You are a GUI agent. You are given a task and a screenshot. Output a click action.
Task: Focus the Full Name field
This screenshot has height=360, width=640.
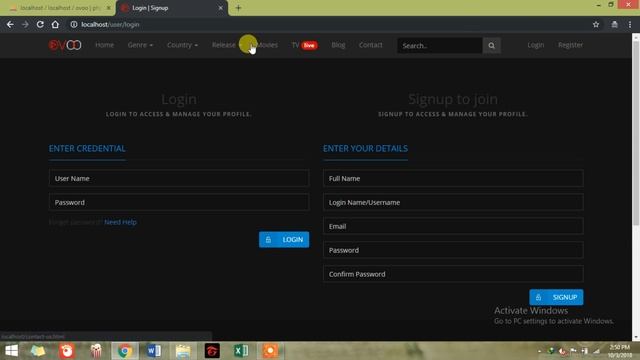(x=453, y=178)
